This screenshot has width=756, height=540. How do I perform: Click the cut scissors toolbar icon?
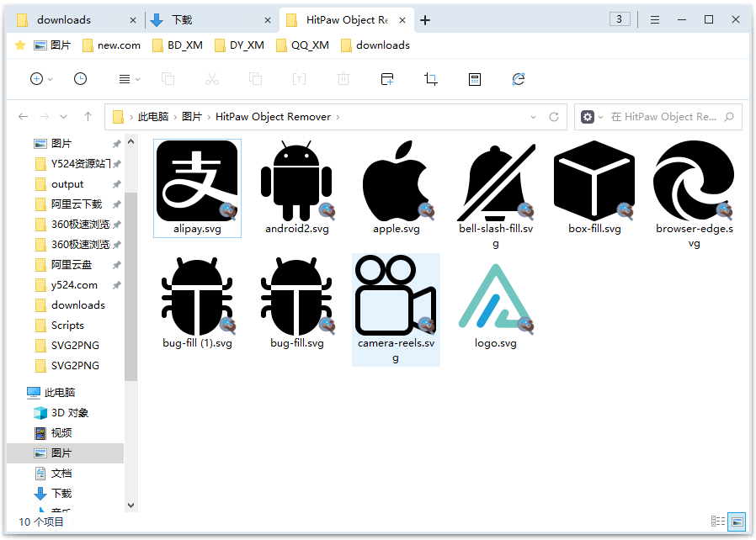click(x=211, y=79)
